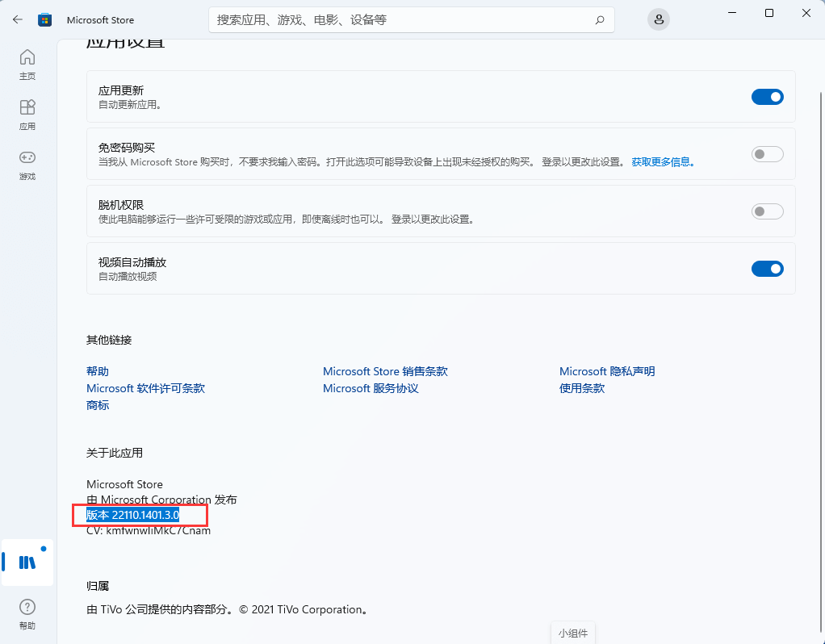Turn off the 视频自动播放 toggle
Image resolution: width=825 pixels, height=644 pixels.
point(767,269)
